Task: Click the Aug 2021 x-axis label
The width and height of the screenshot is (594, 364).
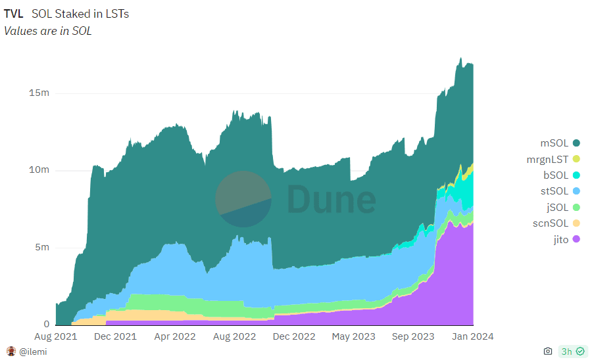Action: tap(56, 336)
